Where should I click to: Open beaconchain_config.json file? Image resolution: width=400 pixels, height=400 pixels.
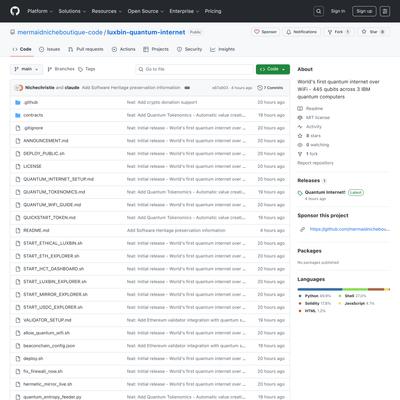[x=49, y=346]
